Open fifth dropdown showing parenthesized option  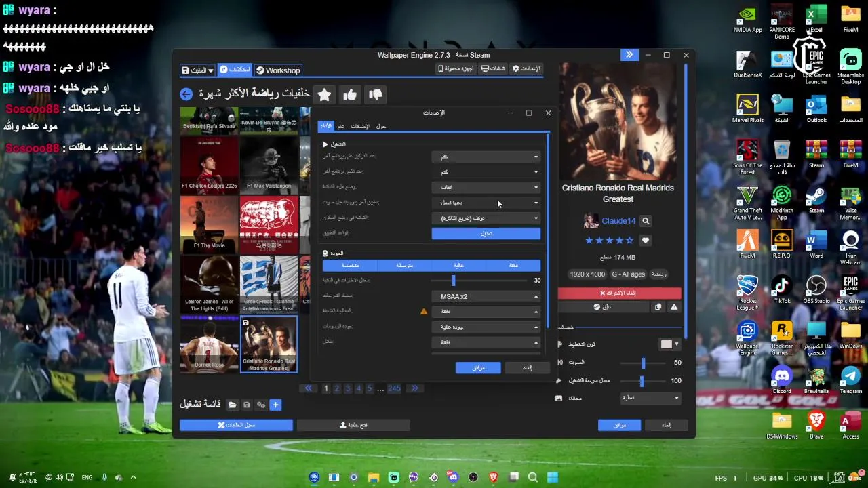(486, 218)
